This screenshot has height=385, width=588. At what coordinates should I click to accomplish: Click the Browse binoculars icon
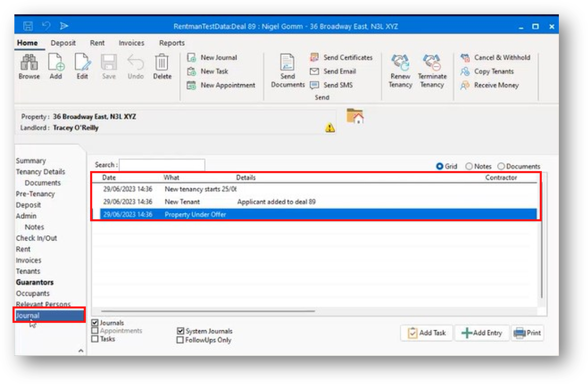(x=29, y=62)
